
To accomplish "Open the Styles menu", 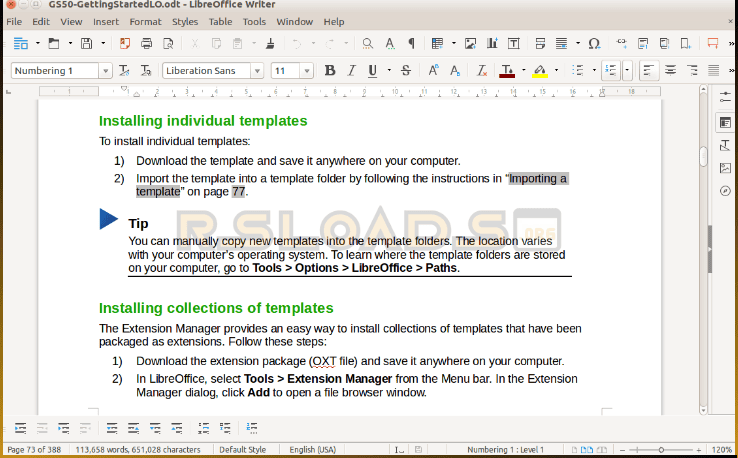I will click(184, 21).
